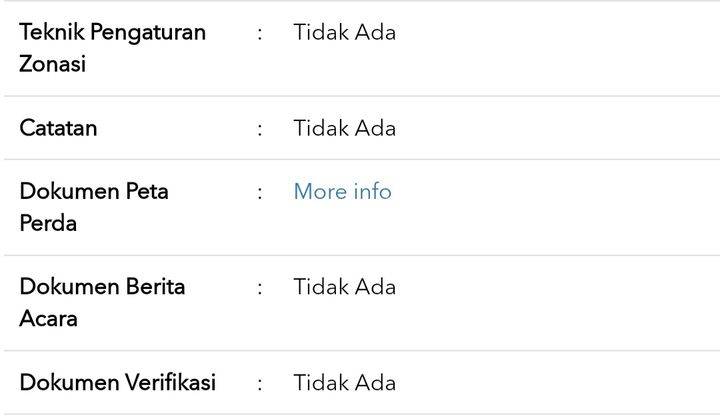The width and height of the screenshot is (720, 420).
Task: Select the Teknik Pengaturan Zonasi label
Action: coord(112,48)
